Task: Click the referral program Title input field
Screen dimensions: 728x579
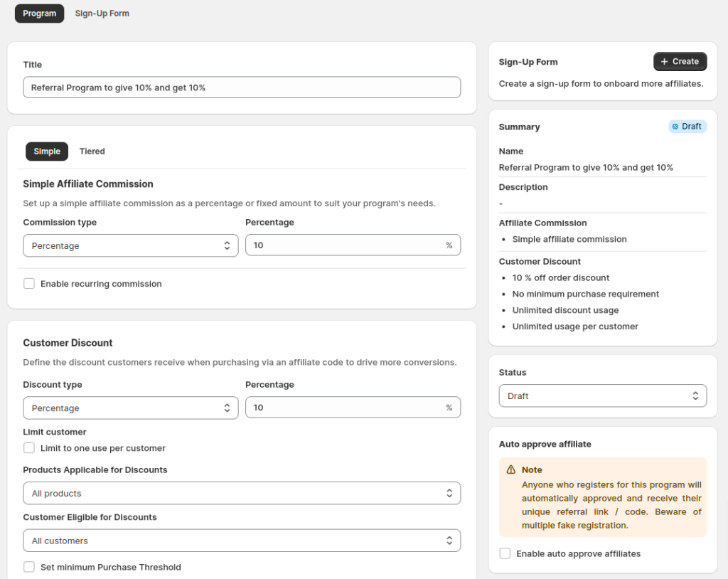Action: tap(242, 87)
